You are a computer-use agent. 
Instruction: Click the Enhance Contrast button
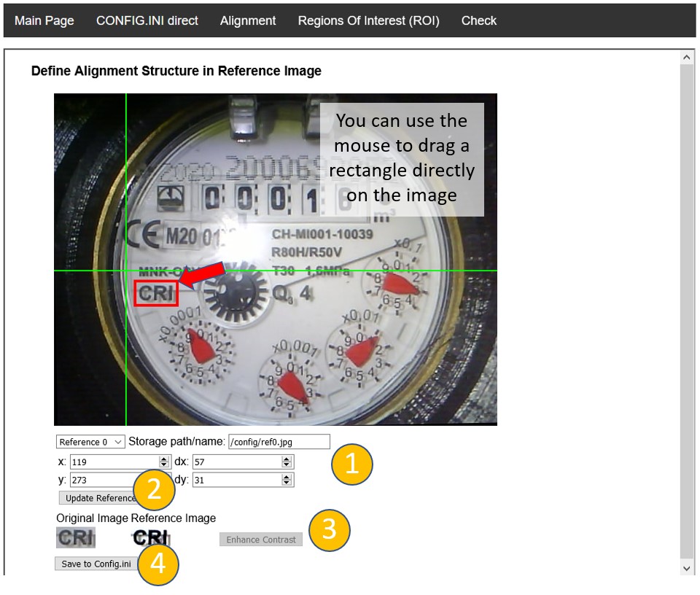tap(260, 540)
